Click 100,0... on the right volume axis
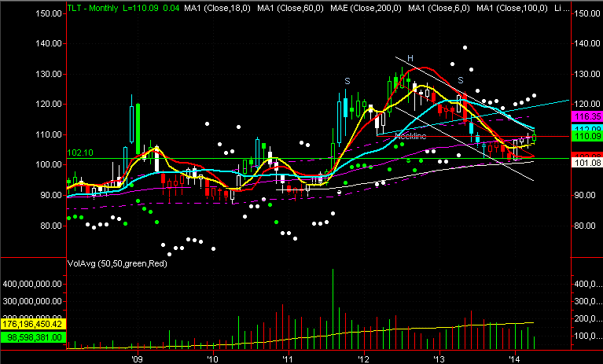 (587, 336)
